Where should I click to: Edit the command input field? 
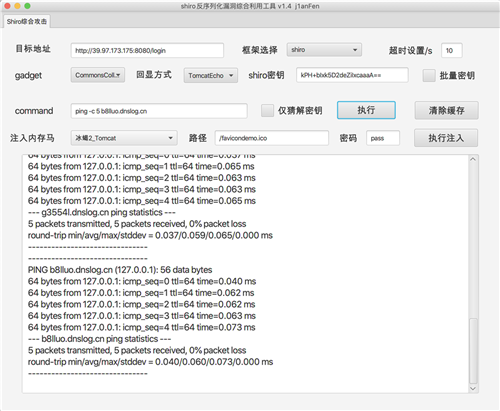pyautogui.click(x=159, y=111)
